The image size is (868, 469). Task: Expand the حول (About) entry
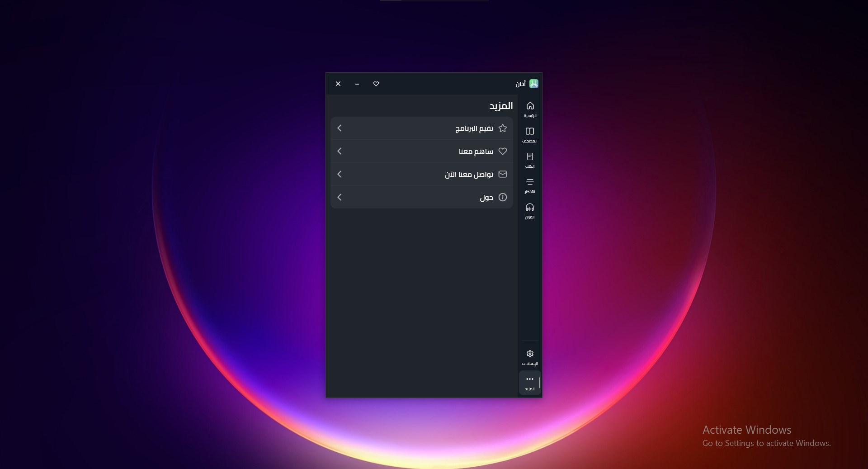point(340,197)
